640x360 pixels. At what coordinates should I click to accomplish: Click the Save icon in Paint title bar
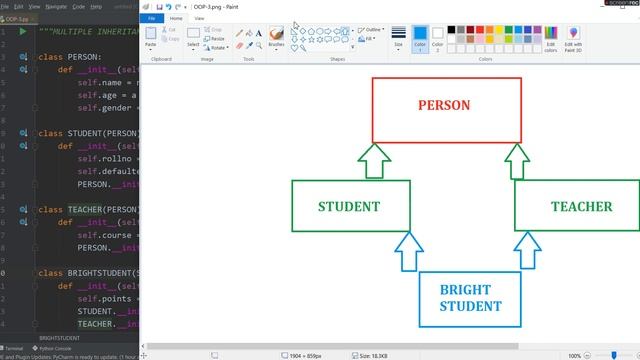[x=159, y=7]
